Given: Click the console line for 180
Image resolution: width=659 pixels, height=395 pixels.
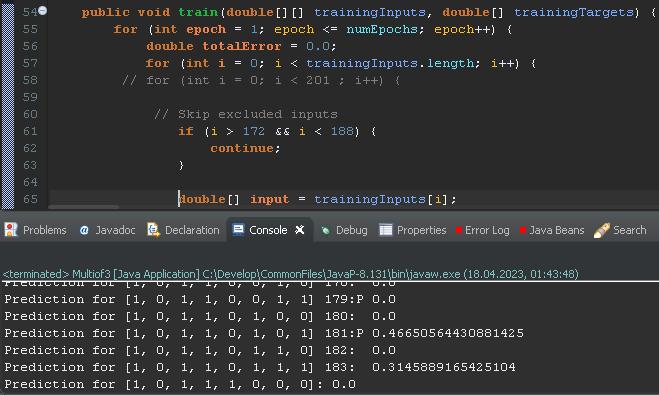Looking at the screenshot, I should (x=200, y=316).
